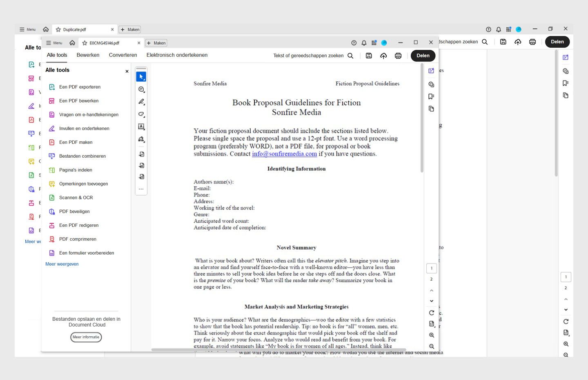Image resolution: width=588 pixels, height=380 pixels.
Task: Click the print document icon
Action: [398, 56]
